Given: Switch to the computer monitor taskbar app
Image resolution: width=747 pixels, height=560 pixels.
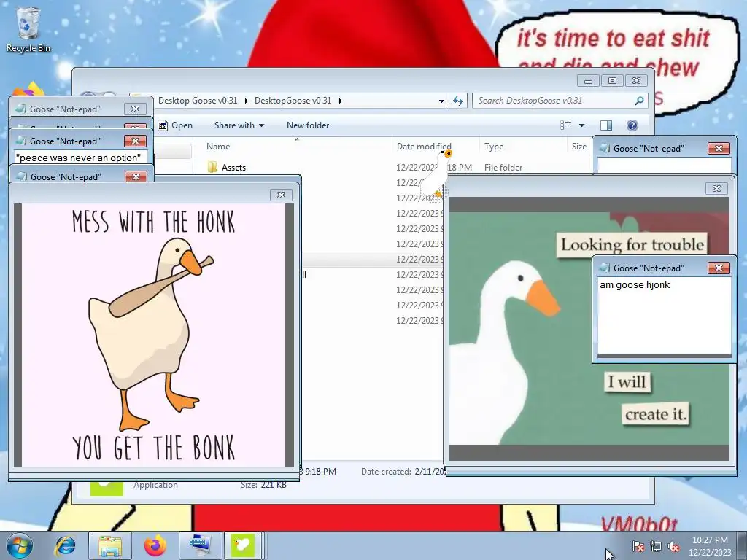Looking at the screenshot, I should point(198,545).
